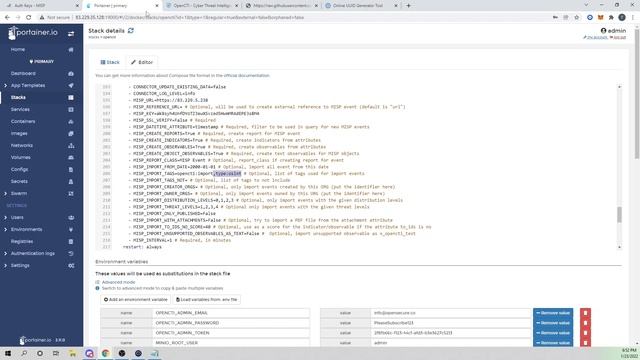This screenshot has height=360, width=640.
Task: Click the Networks sitemap icon
Action: pos(71,145)
